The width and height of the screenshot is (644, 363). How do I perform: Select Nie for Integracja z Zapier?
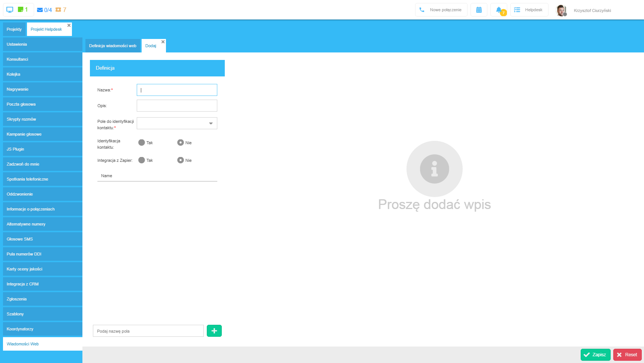pyautogui.click(x=181, y=160)
